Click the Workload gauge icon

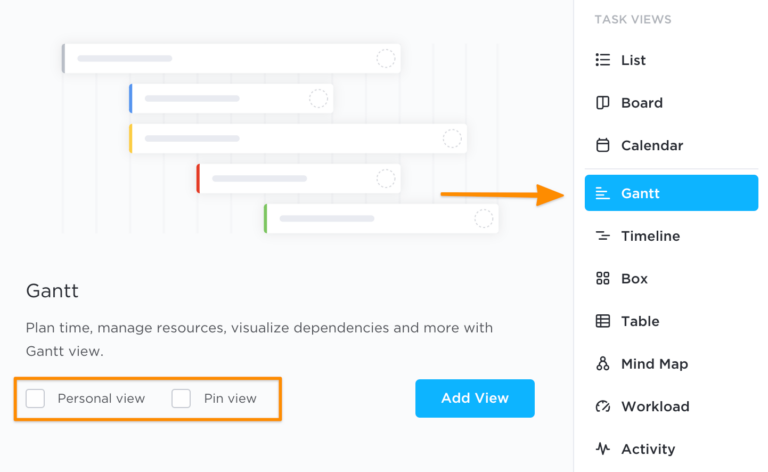(x=603, y=407)
